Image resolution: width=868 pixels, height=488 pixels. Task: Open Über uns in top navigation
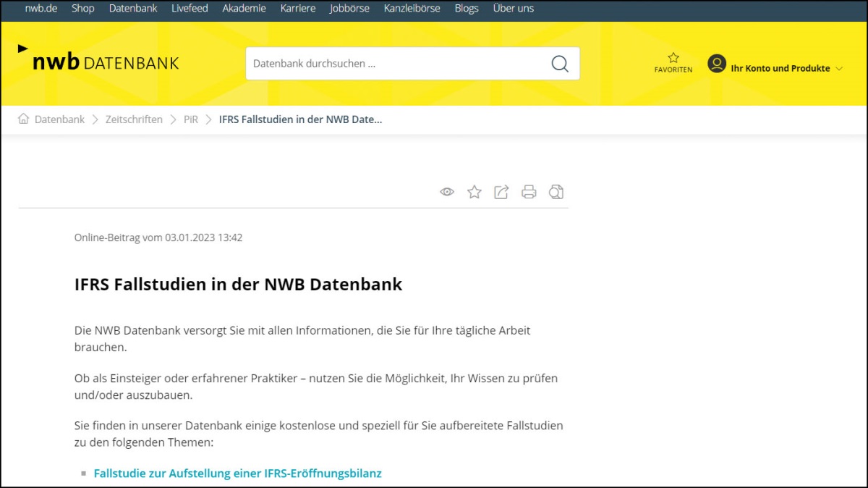[x=513, y=9]
